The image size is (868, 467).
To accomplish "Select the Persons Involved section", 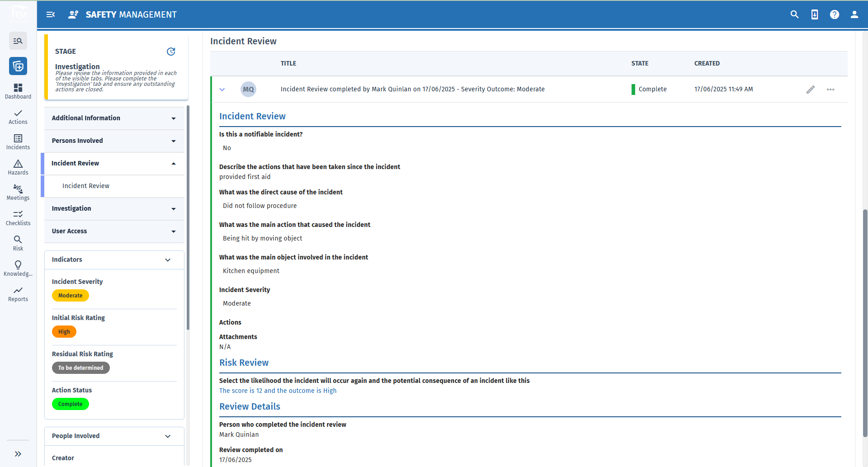I will 114,141.
